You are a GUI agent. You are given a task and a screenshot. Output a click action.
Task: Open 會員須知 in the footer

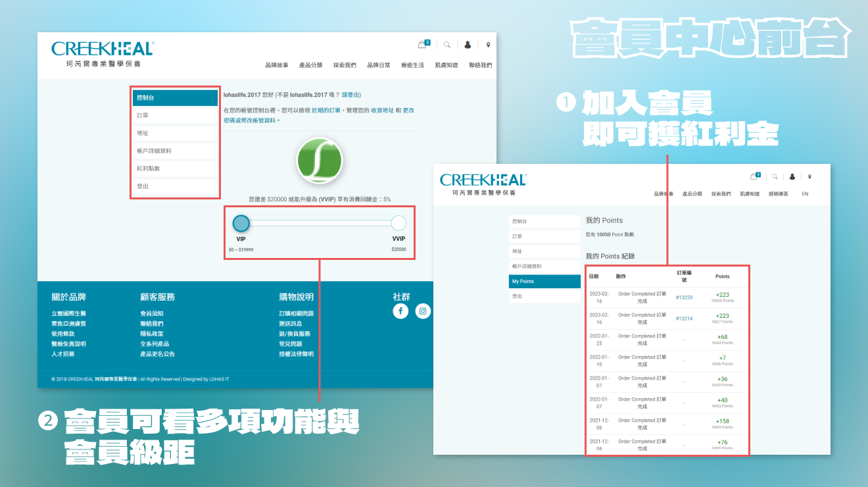(x=152, y=314)
